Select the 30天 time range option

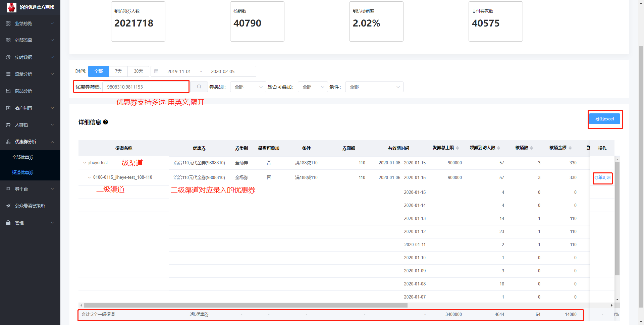click(x=139, y=71)
